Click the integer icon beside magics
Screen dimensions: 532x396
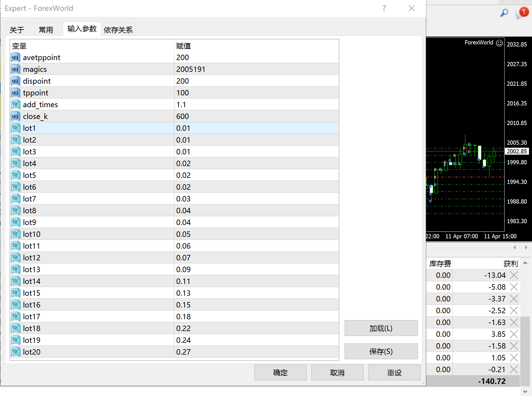coord(15,69)
